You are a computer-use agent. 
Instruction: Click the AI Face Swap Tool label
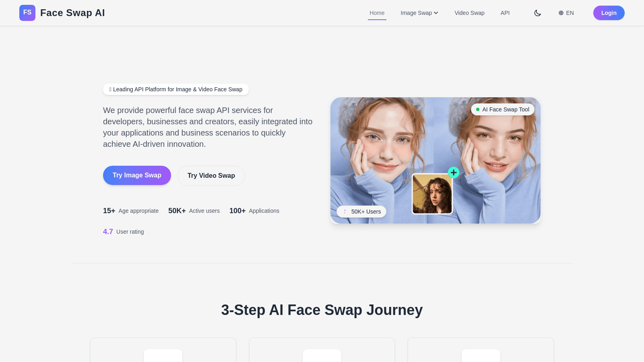coord(506,109)
